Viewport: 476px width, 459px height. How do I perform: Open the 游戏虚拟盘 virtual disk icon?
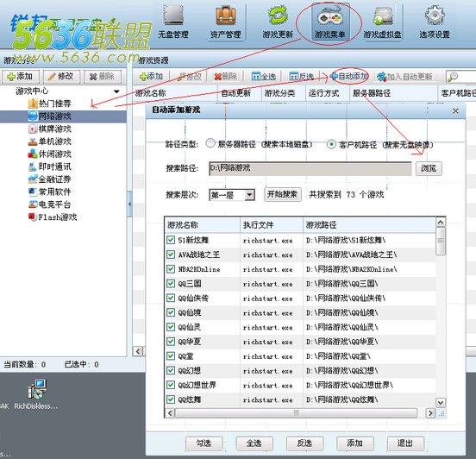[383, 22]
